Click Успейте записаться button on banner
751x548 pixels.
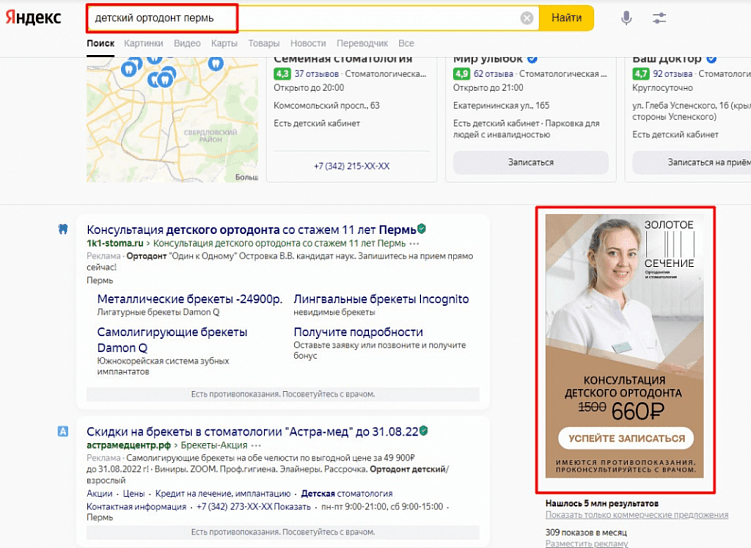pyautogui.click(x=626, y=438)
